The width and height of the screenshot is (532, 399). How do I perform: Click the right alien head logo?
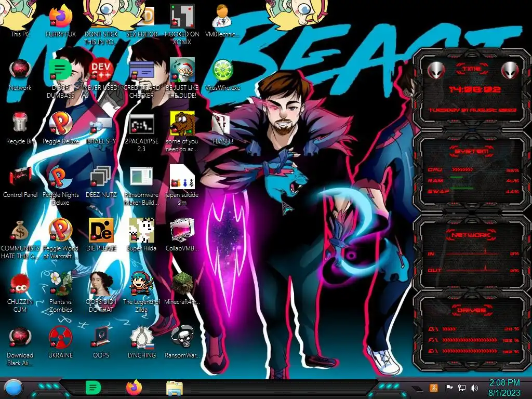510,70
